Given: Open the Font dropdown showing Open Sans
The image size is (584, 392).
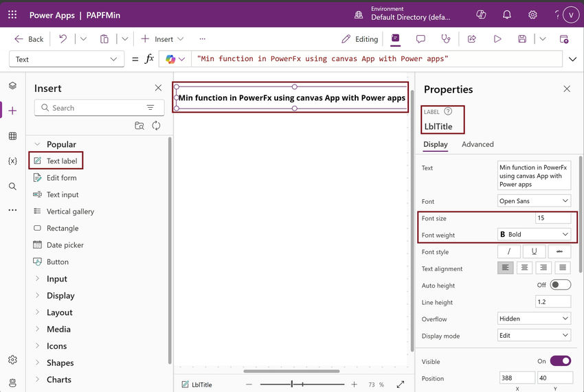Looking at the screenshot, I should point(534,200).
